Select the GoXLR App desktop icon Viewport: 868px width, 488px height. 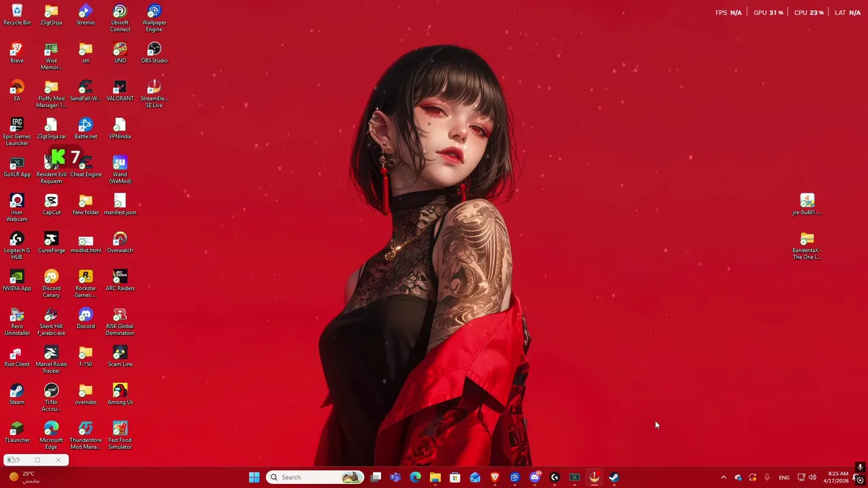click(x=17, y=167)
